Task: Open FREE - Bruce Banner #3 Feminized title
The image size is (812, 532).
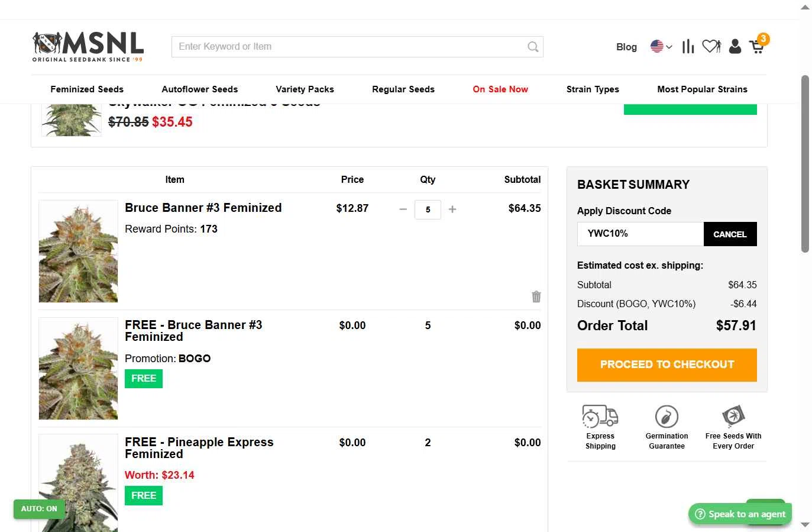Action: pos(193,331)
